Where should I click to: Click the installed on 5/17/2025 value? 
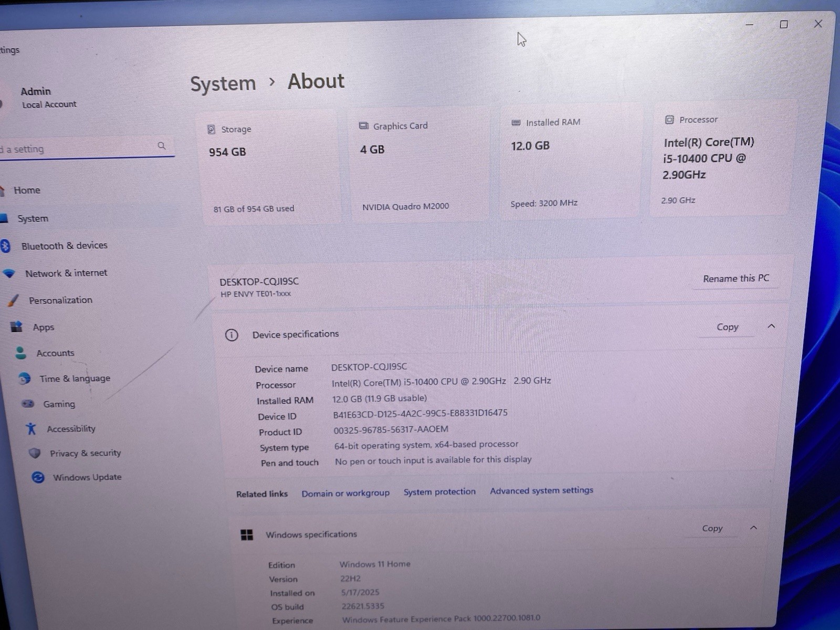click(360, 592)
